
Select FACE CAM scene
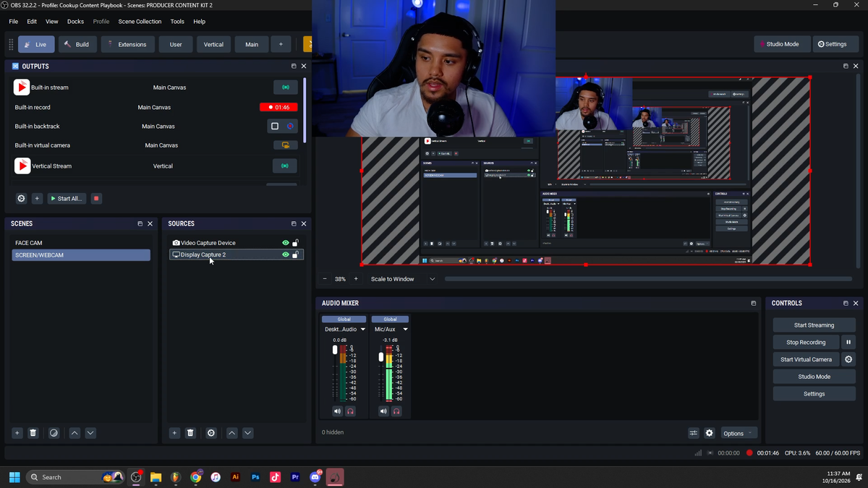point(81,243)
